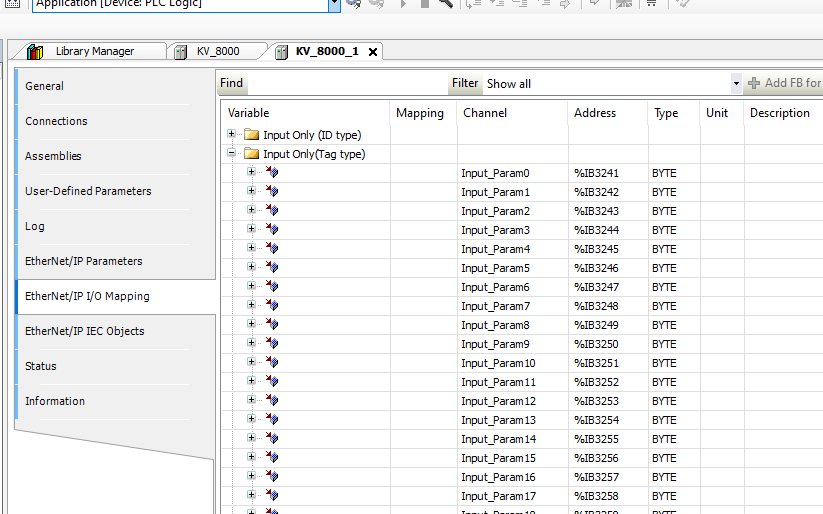Select the %IB3256 address cell
Viewport: 823px width, 514px height.
pos(608,458)
